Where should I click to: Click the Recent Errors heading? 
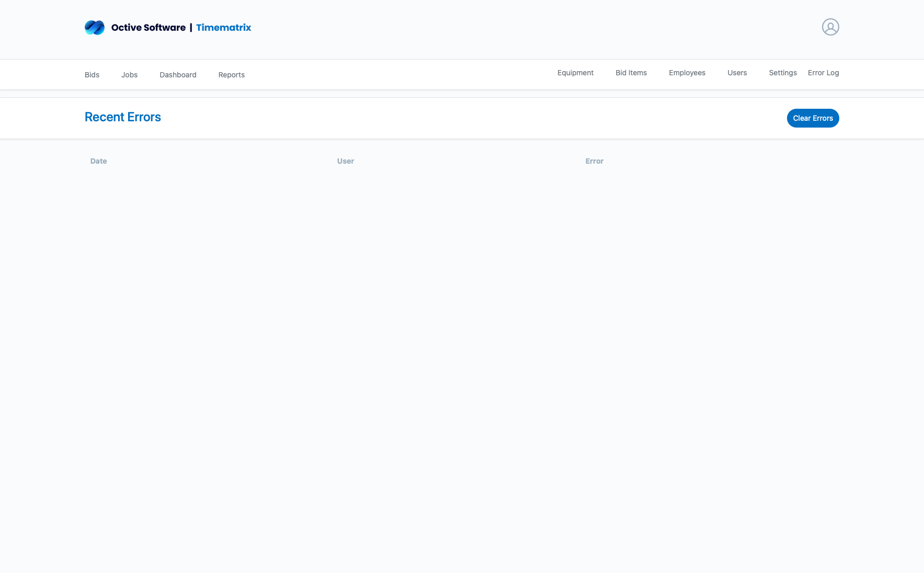click(123, 117)
